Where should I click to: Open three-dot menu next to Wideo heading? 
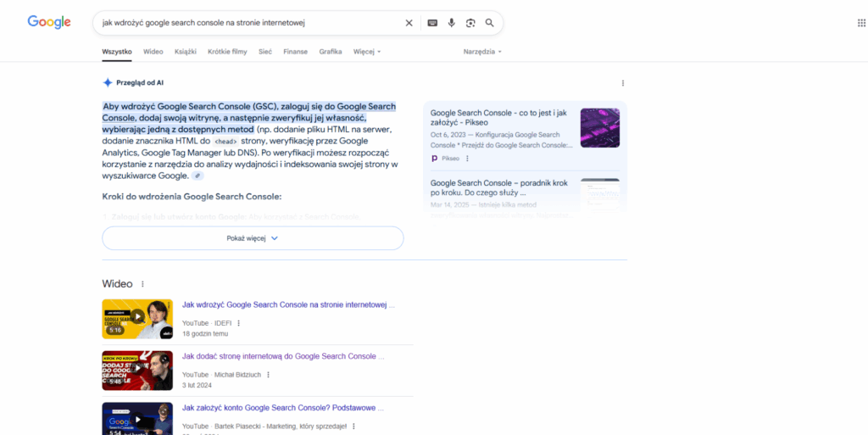(142, 284)
